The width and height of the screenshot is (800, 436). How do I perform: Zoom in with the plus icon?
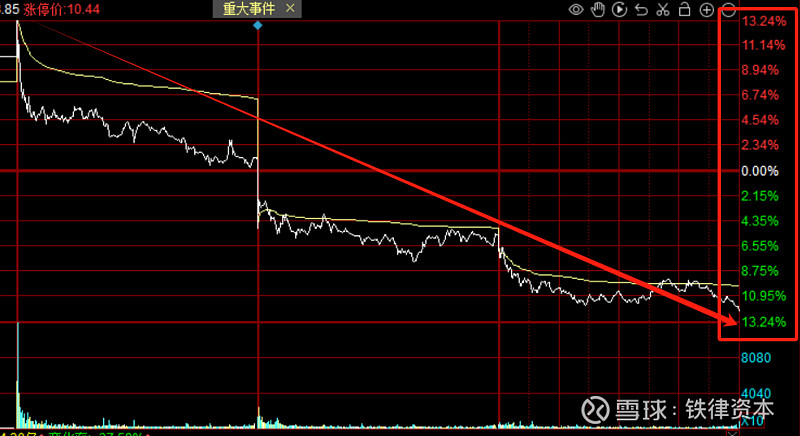(x=707, y=10)
